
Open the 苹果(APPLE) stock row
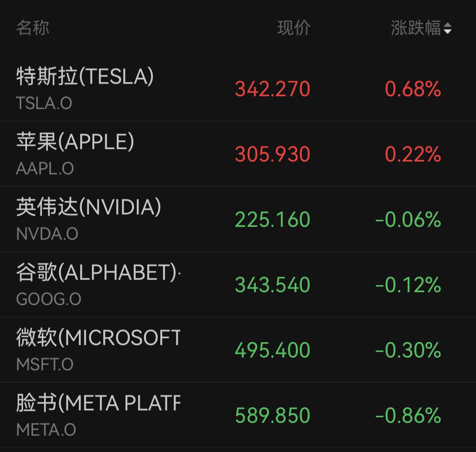(238, 154)
